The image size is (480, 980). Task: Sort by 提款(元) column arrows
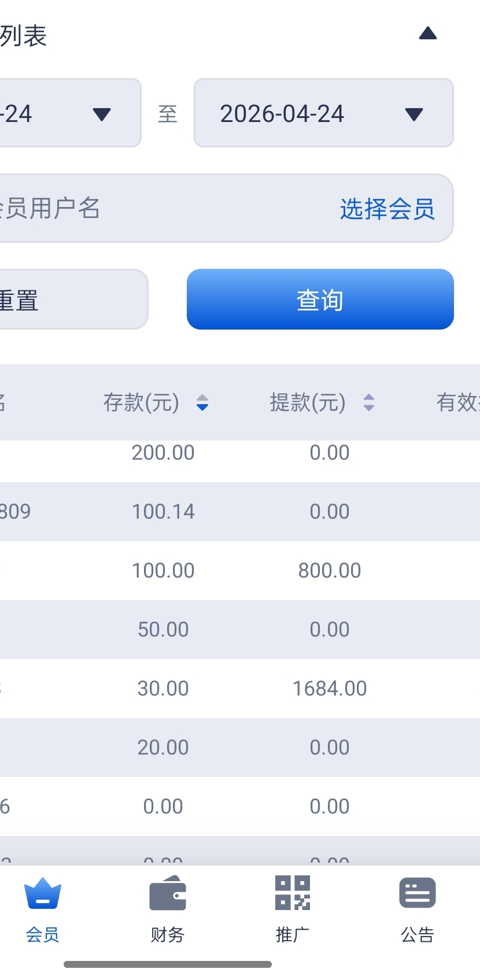click(369, 402)
